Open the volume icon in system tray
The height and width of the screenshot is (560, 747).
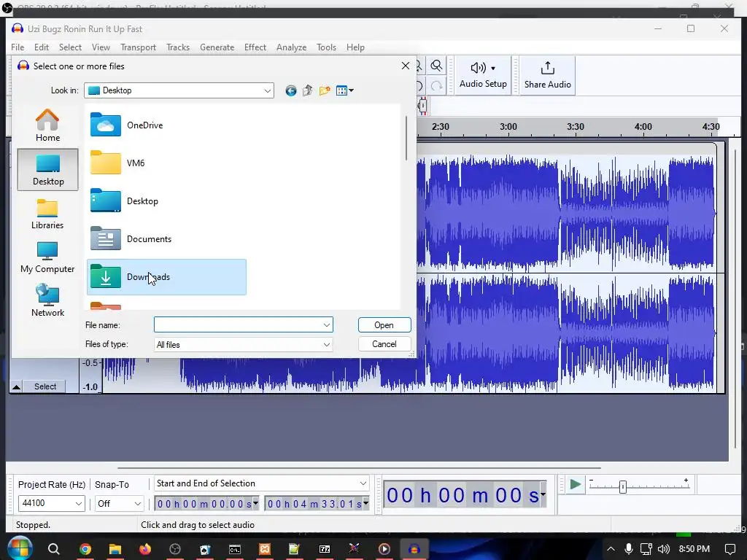click(663, 549)
